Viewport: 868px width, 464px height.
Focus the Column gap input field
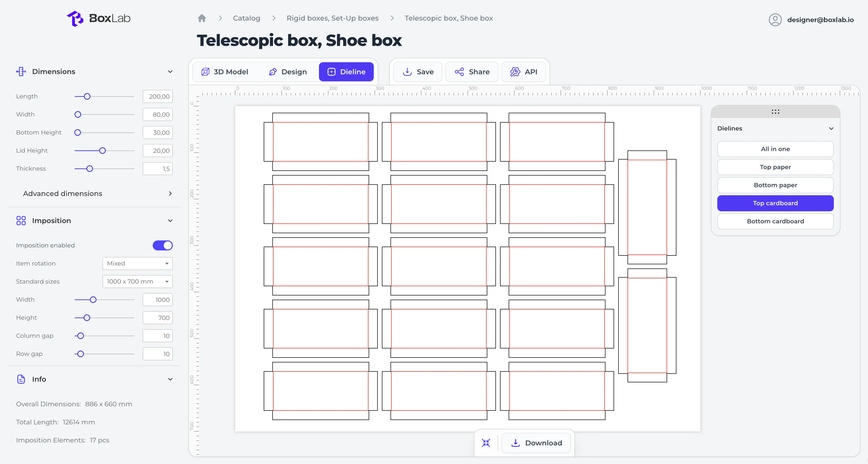158,336
